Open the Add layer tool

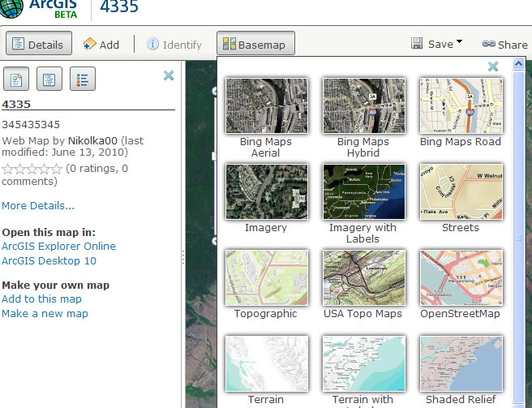point(101,45)
